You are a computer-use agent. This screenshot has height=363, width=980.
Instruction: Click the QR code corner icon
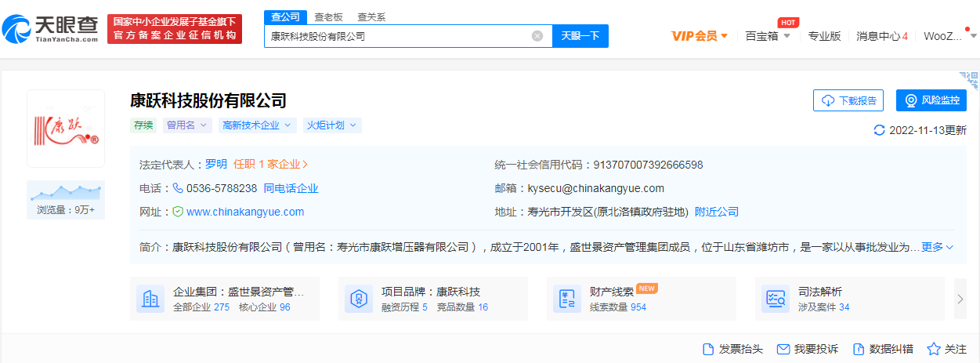pyautogui.click(x=969, y=81)
